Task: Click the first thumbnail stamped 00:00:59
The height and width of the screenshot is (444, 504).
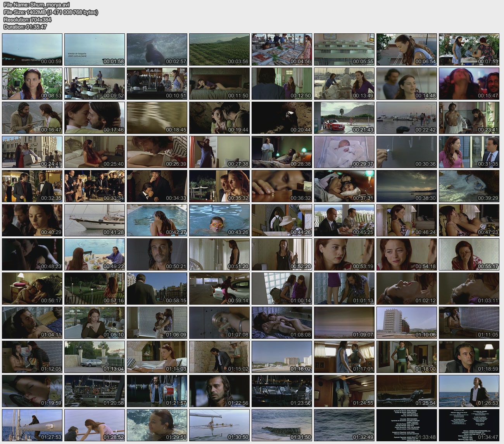Action: point(32,49)
